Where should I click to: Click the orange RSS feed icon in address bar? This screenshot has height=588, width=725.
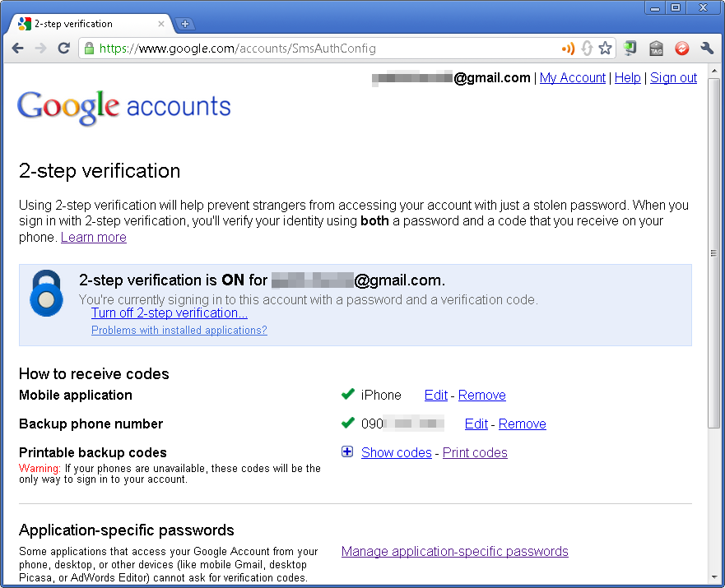click(569, 48)
